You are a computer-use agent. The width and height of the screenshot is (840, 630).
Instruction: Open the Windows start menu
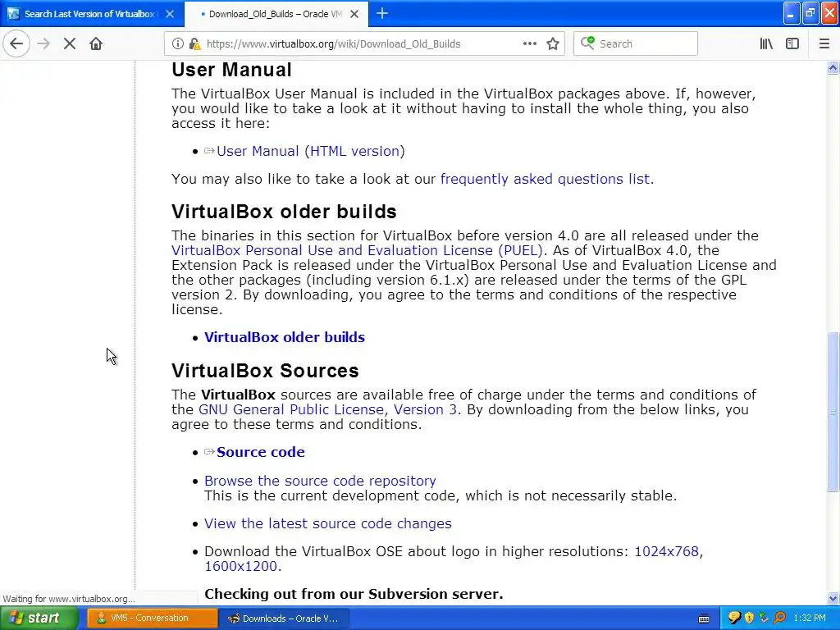coord(39,619)
